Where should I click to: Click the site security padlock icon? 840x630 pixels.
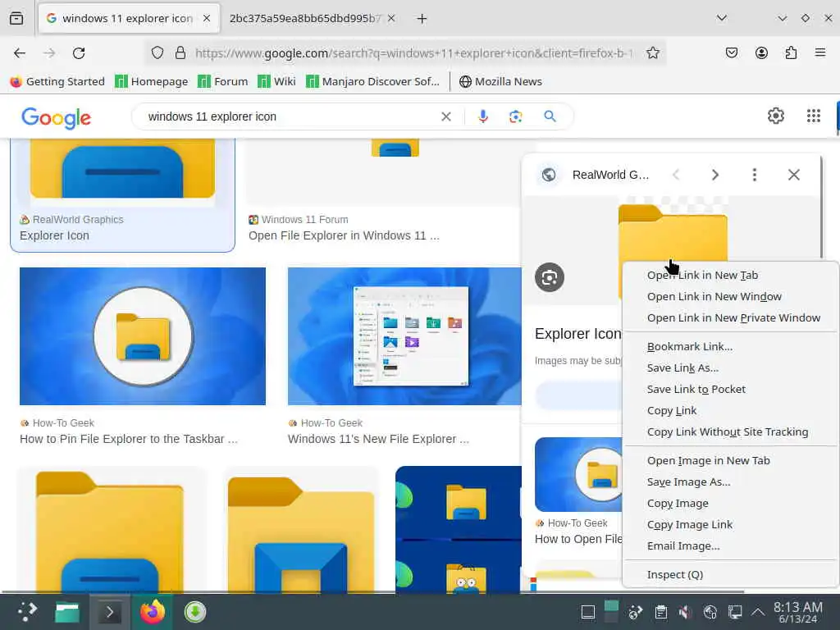click(180, 53)
